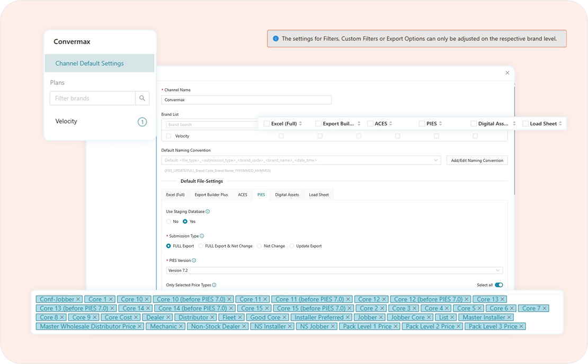The height and width of the screenshot is (364, 588).
Task: Click the search magnifier icon beside Filter brands
Action: click(x=142, y=98)
